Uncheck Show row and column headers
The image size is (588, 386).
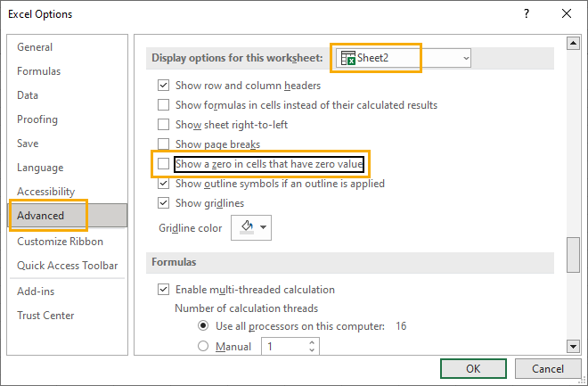164,86
